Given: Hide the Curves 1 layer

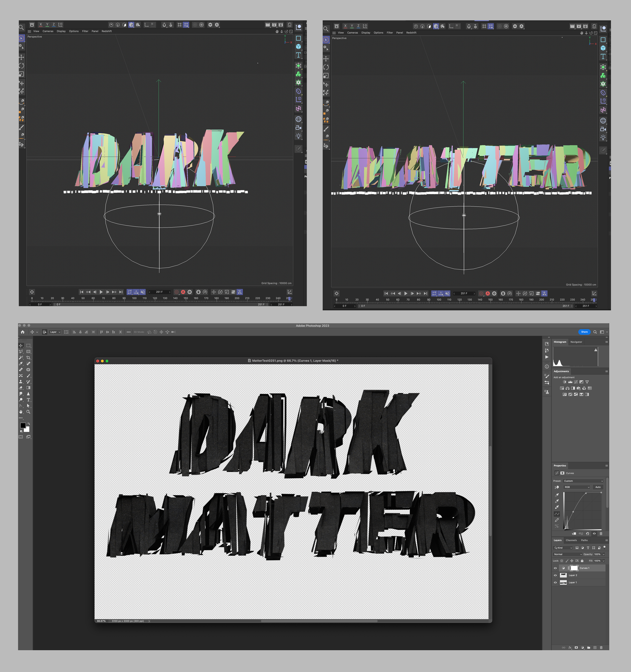Looking at the screenshot, I should (x=555, y=568).
